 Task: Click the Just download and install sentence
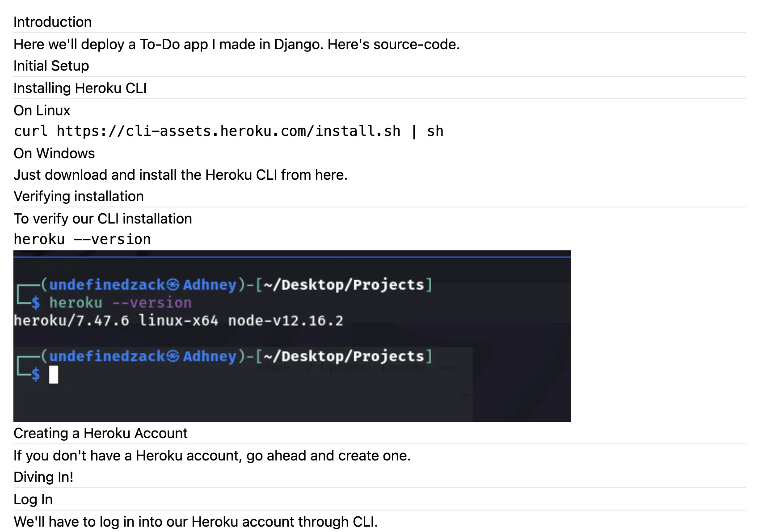(180, 175)
